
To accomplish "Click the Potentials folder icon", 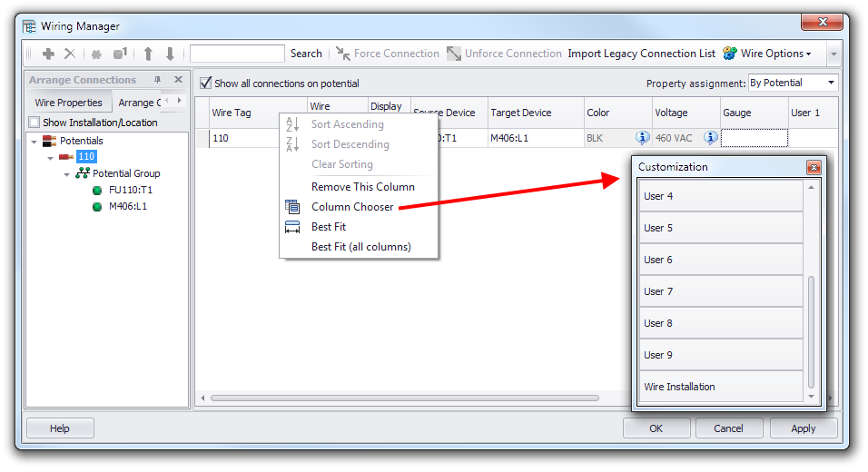I will pyautogui.click(x=50, y=141).
